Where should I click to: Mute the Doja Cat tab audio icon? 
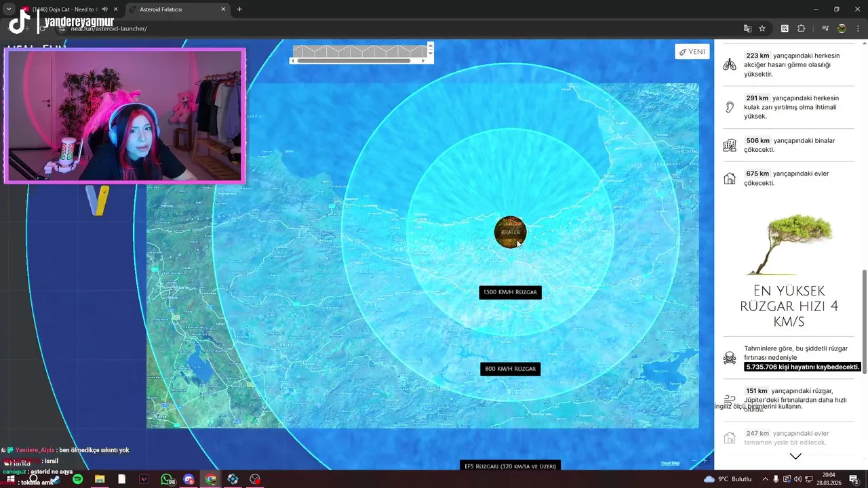click(104, 9)
